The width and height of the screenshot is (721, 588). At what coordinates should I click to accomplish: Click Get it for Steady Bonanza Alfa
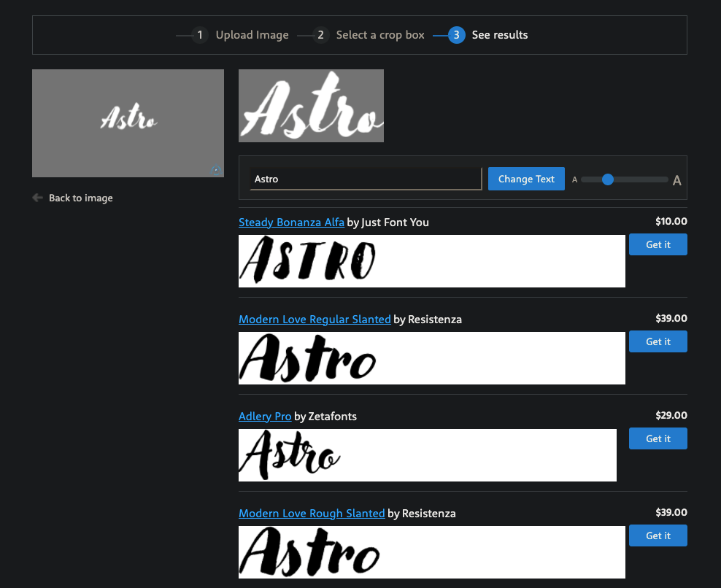click(x=658, y=244)
